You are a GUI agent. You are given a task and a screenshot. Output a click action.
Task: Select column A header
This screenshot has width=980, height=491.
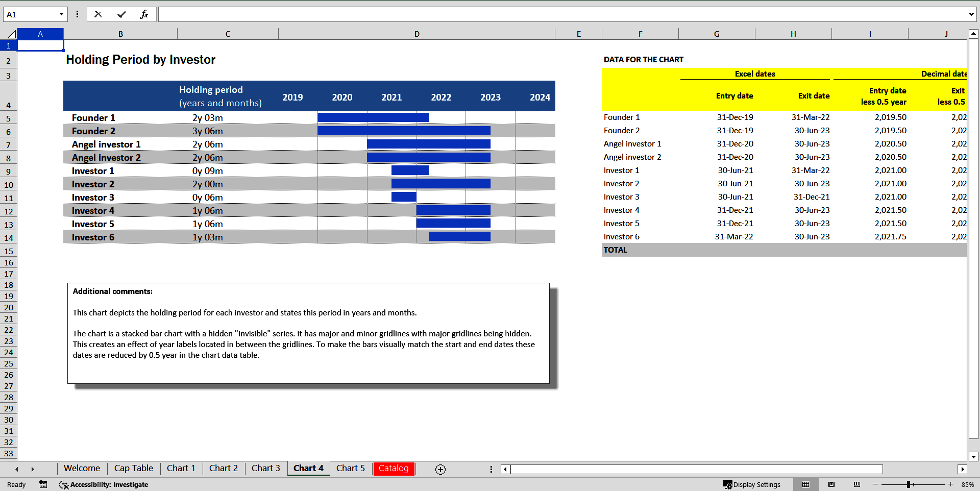click(x=40, y=34)
